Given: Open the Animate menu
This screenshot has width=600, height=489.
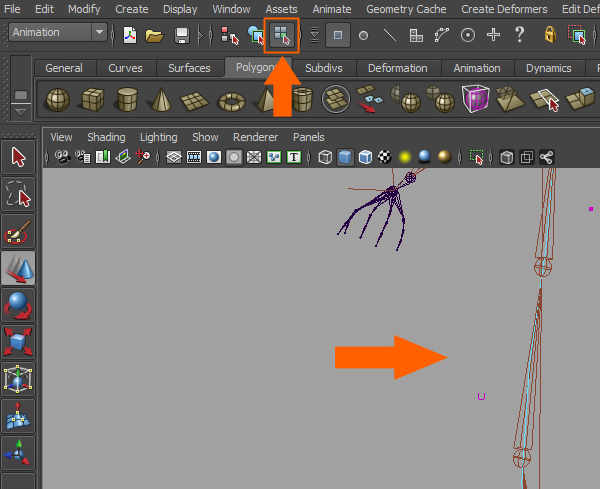Looking at the screenshot, I should point(332,9).
